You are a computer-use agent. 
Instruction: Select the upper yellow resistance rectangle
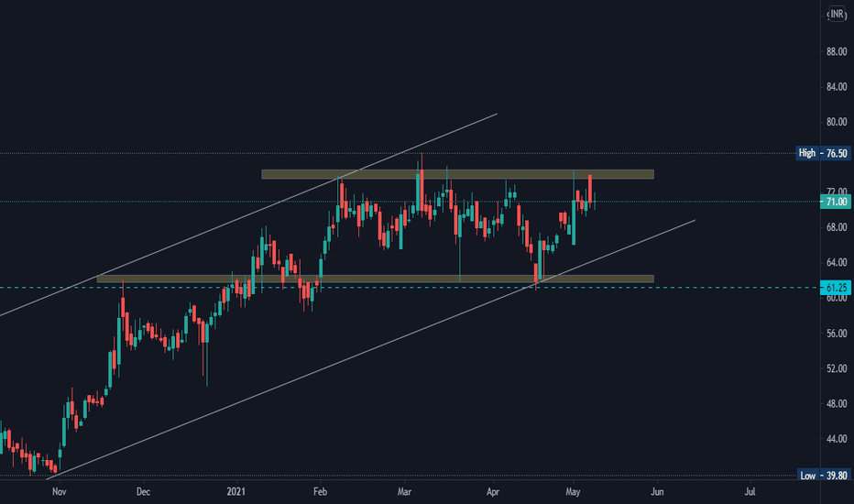coord(457,174)
